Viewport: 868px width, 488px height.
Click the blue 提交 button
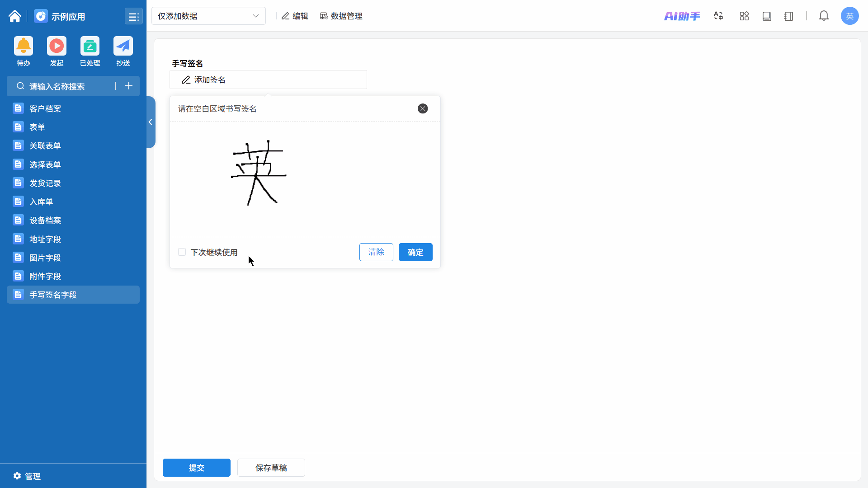tap(197, 468)
